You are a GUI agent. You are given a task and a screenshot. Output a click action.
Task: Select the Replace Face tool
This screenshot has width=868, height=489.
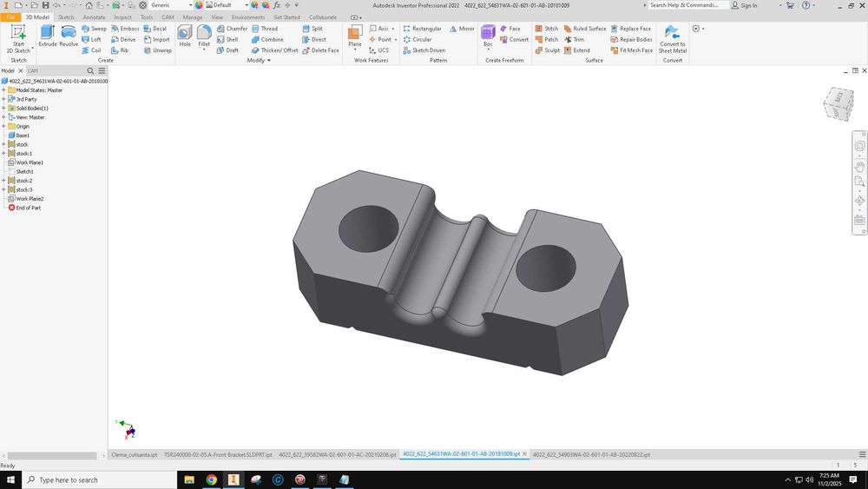pyautogui.click(x=630, y=29)
